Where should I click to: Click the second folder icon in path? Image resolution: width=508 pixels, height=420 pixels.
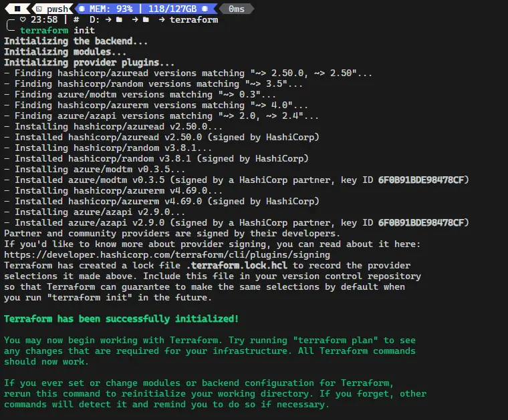(145, 20)
